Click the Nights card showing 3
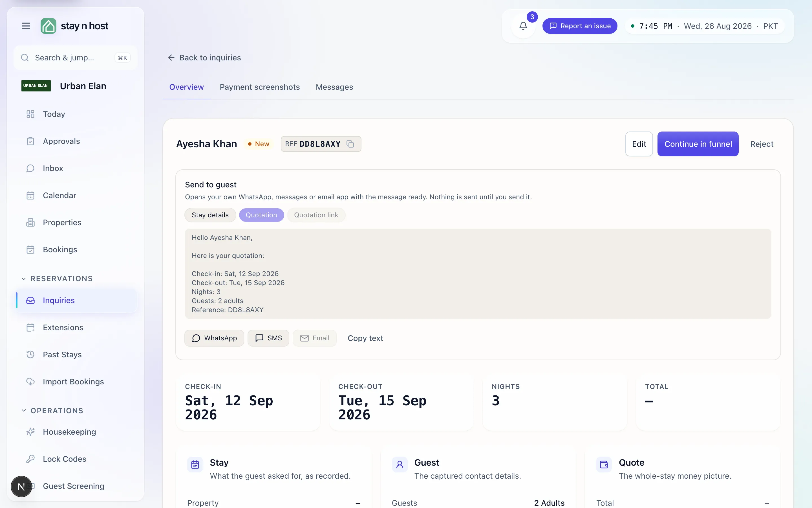Viewport: 812px width, 508px height. click(555, 402)
